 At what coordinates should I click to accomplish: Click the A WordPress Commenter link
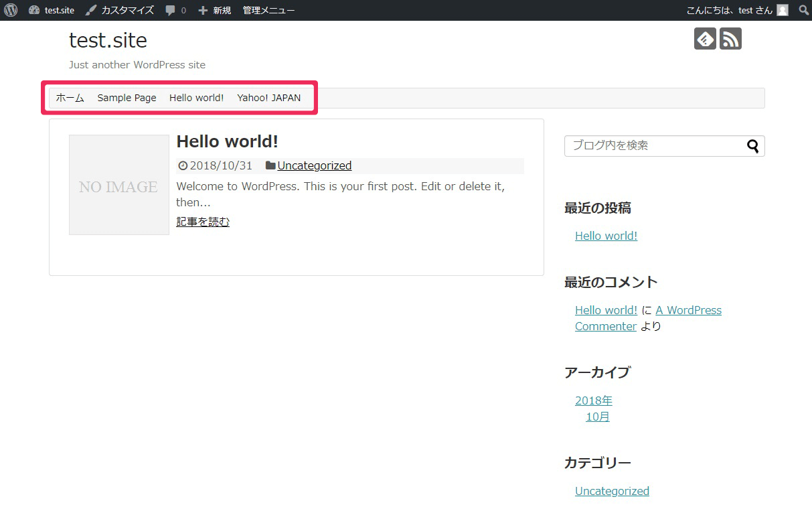coord(688,310)
